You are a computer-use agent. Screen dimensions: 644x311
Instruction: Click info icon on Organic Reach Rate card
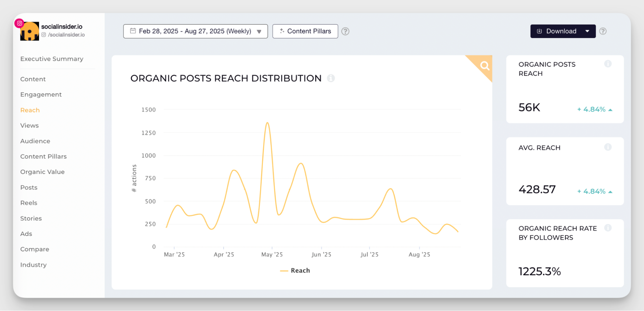point(608,228)
